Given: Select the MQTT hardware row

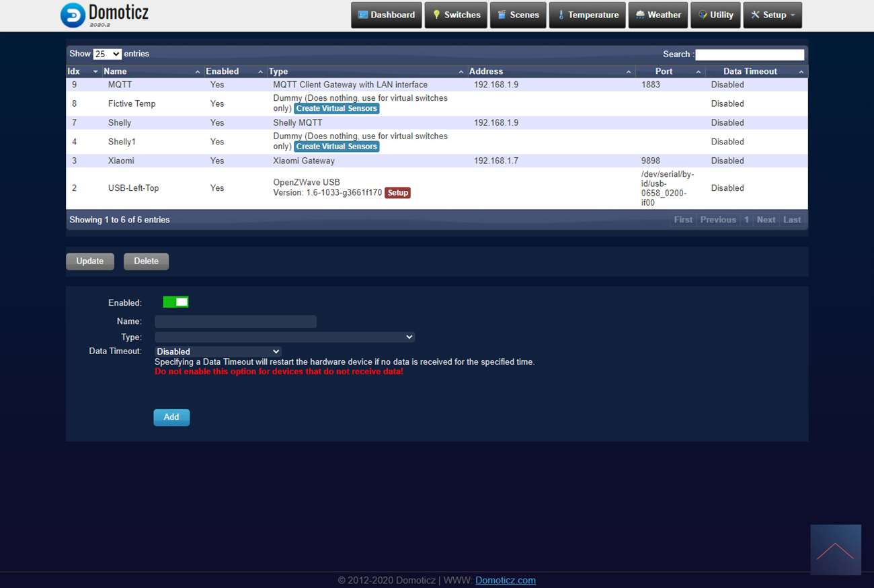Looking at the screenshot, I should 336,85.
